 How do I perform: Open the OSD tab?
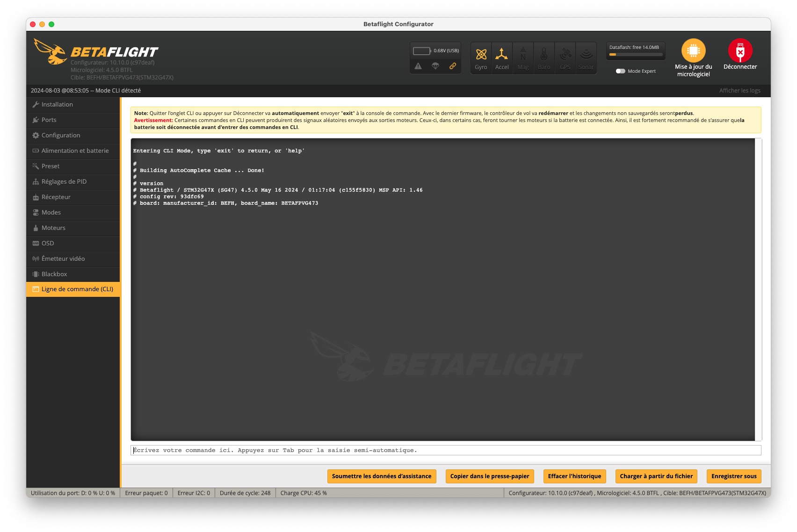[73, 244]
